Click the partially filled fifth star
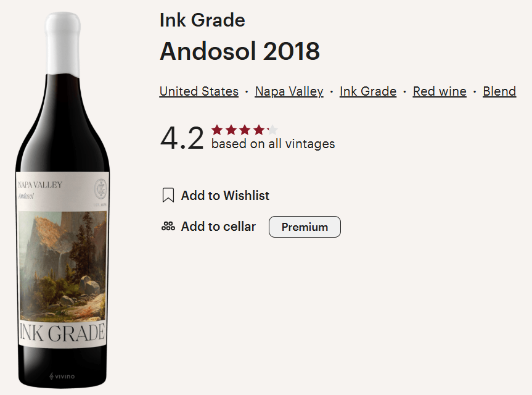532x395 pixels. tap(271, 130)
